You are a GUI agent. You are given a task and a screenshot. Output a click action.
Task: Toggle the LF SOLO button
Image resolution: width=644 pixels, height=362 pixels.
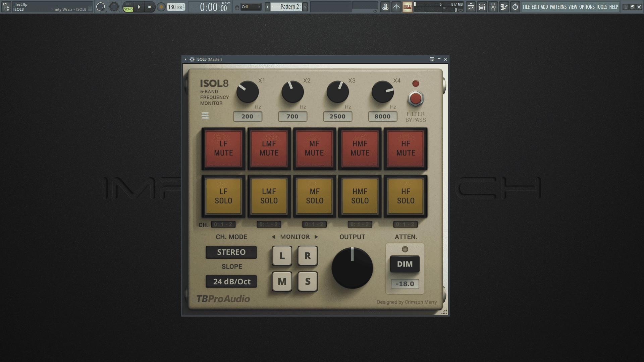point(223,196)
